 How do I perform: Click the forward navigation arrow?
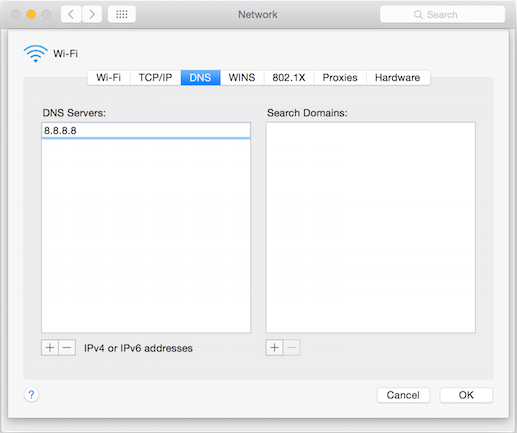[x=92, y=14]
